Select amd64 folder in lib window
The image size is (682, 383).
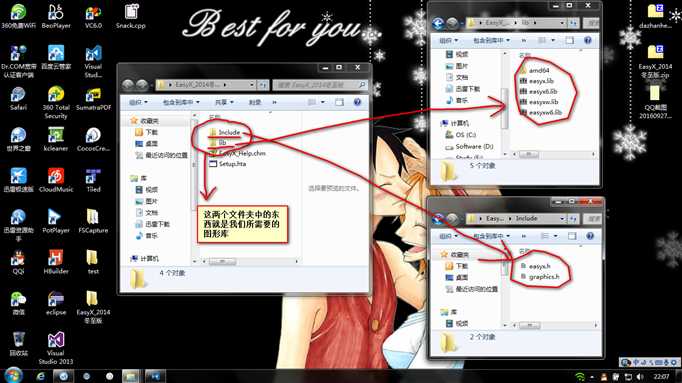click(x=535, y=70)
